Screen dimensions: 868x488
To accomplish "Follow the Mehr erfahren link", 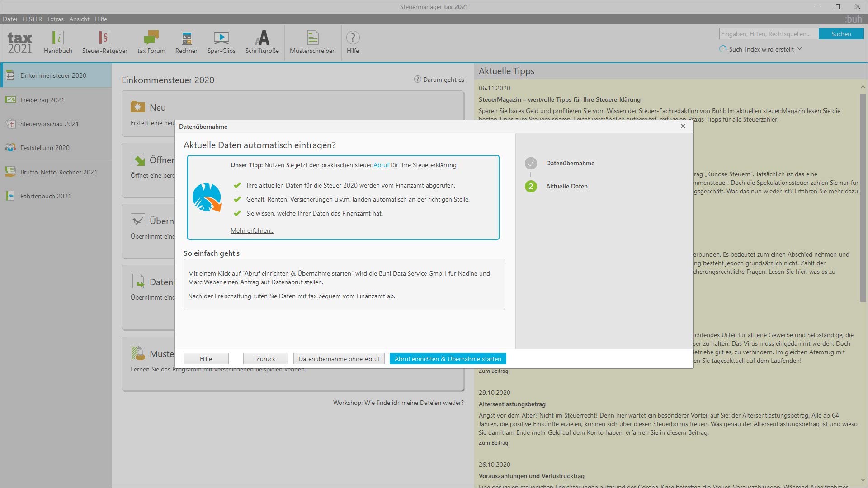I will (252, 230).
